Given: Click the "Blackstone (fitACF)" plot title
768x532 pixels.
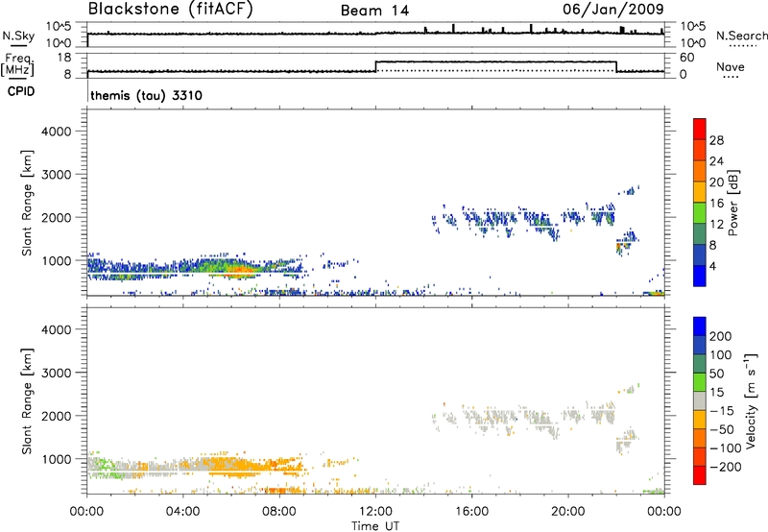Looking at the screenshot, I should [x=171, y=9].
